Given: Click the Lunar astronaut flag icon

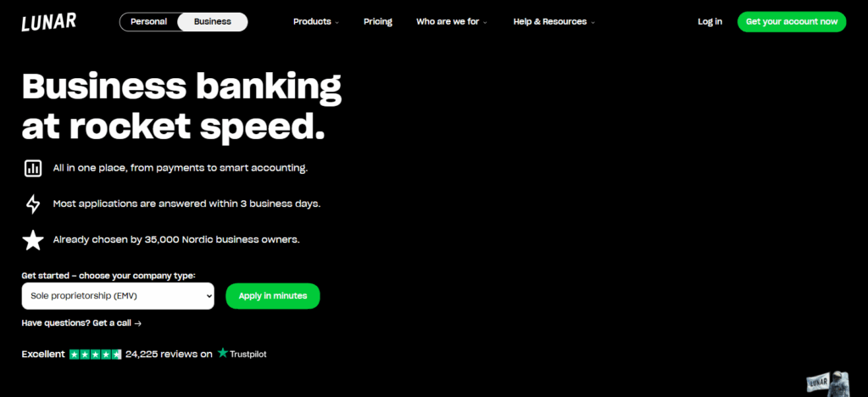Looking at the screenshot, I should (x=829, y=383).
